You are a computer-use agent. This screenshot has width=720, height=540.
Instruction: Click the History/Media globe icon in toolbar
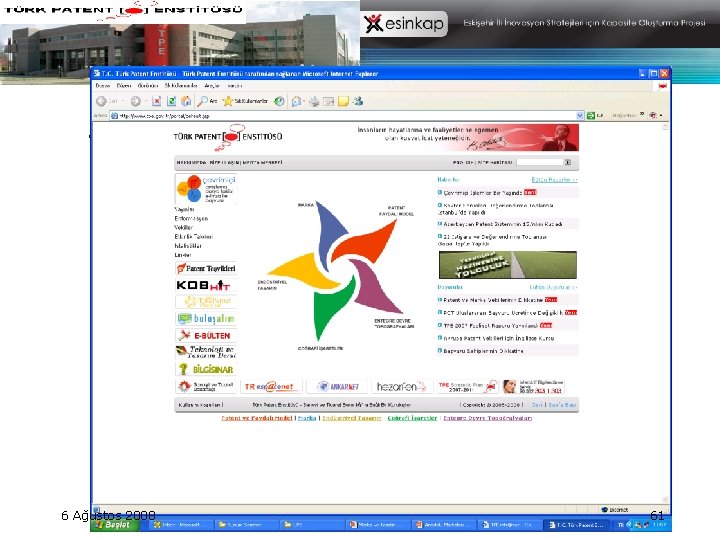(x=279, y=101)
